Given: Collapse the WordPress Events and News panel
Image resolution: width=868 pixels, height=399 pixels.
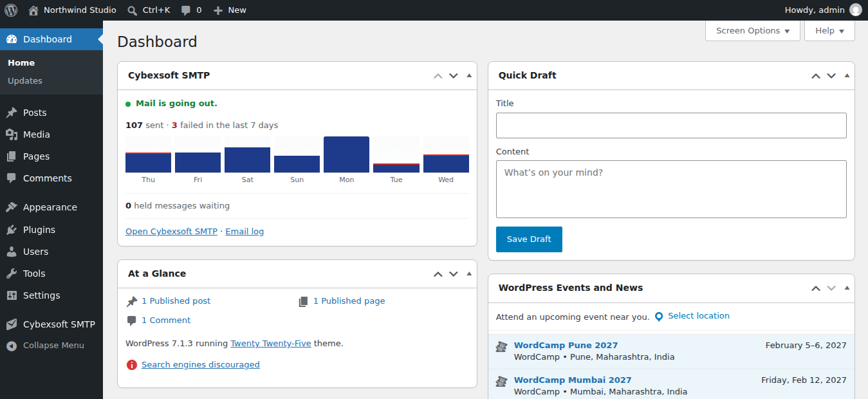Looking at the screenshot, I should [x=847, y=288].
